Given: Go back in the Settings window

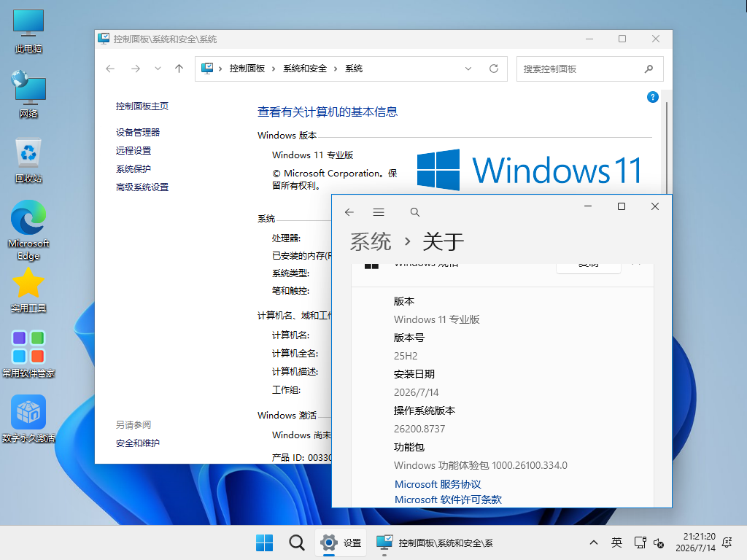Looking at the screenshot, I should [349, 212].
